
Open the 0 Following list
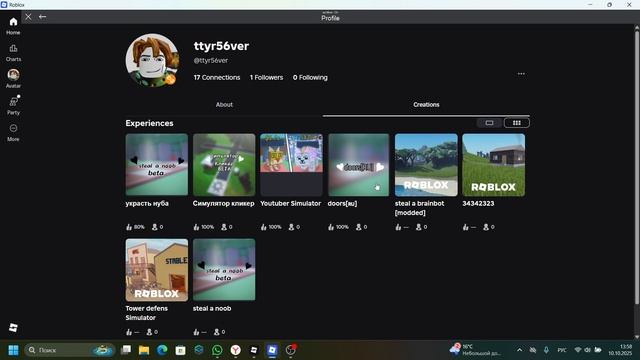pos(310,78)
